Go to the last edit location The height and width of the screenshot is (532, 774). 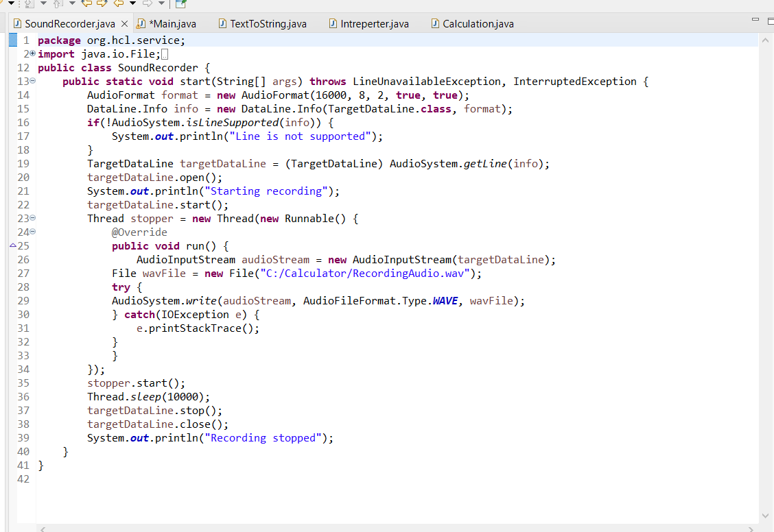click(x=87, y=4)
